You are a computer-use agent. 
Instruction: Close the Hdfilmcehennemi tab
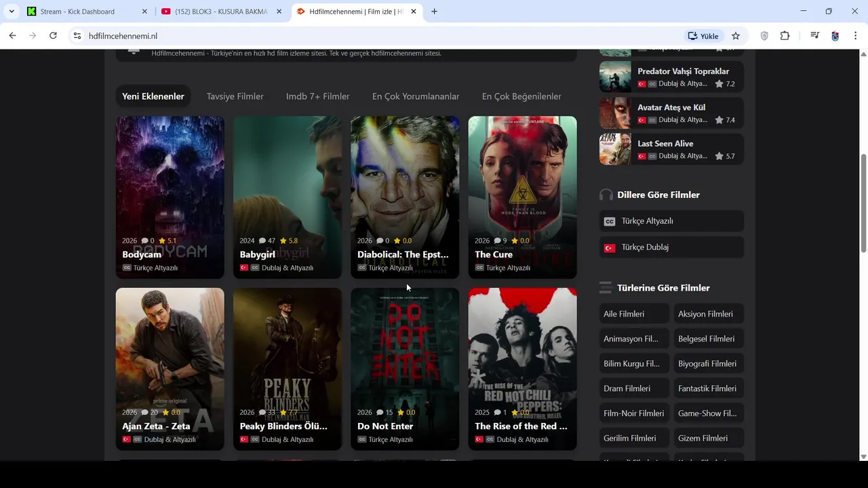414,12
